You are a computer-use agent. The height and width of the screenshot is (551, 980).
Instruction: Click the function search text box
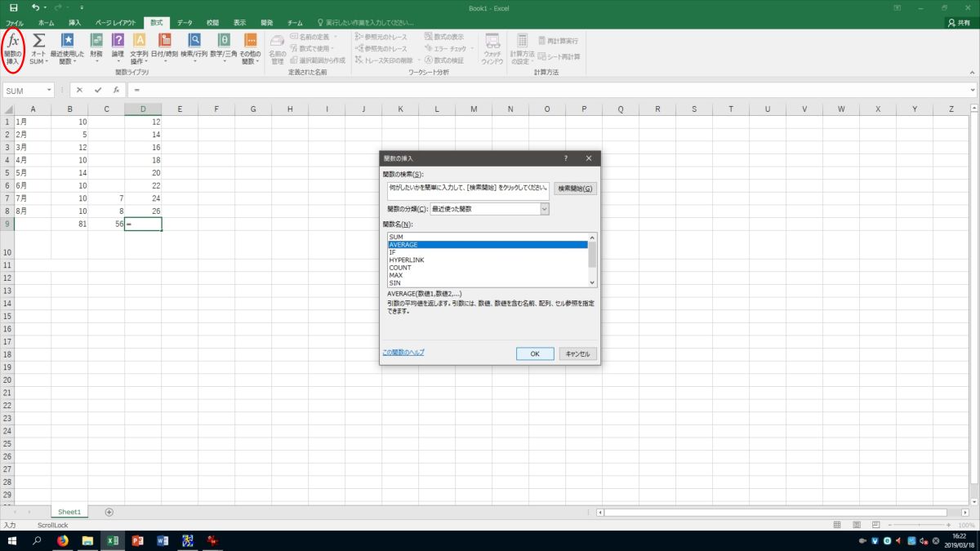(468, 189)
